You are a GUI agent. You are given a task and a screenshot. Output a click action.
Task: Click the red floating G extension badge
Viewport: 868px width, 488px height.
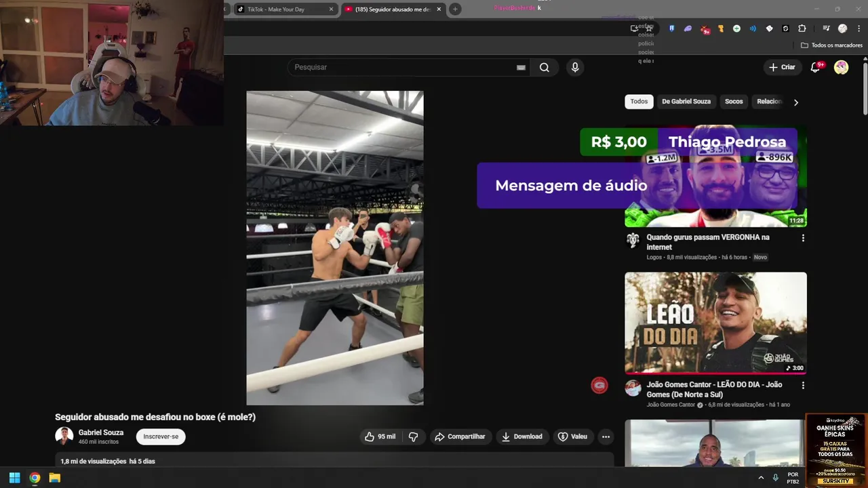599,386
